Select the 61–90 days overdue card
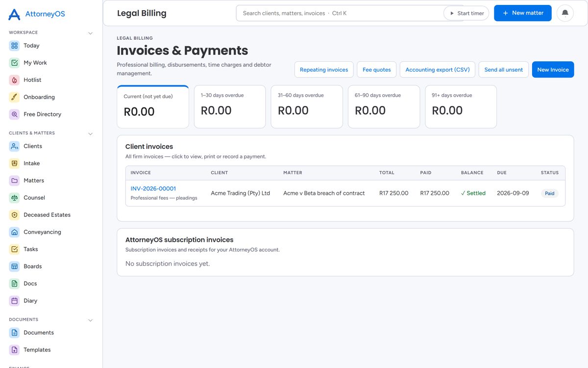The width and height of the screenshot is (588, 368). click(x=384, y=106)
